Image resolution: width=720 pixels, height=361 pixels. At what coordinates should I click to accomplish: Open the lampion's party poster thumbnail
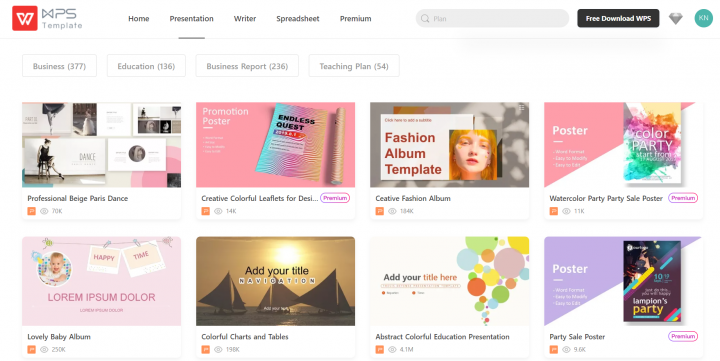pos(624,281)
